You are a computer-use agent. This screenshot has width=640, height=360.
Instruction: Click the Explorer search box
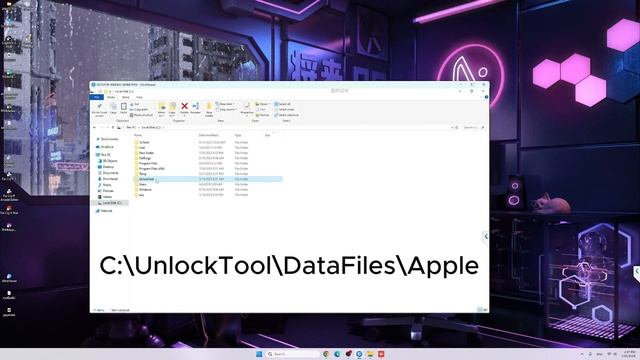pos(473,127)
